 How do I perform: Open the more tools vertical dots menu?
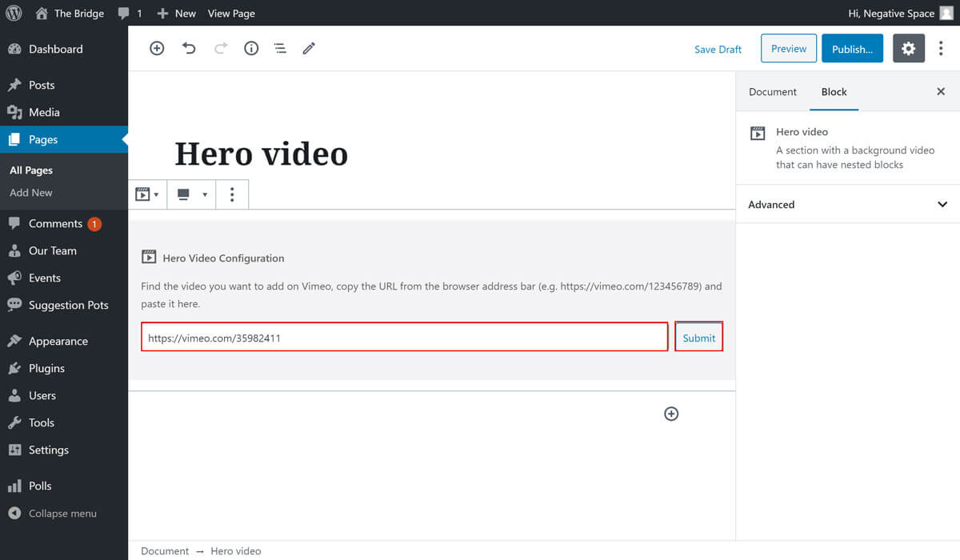point(941,49)
